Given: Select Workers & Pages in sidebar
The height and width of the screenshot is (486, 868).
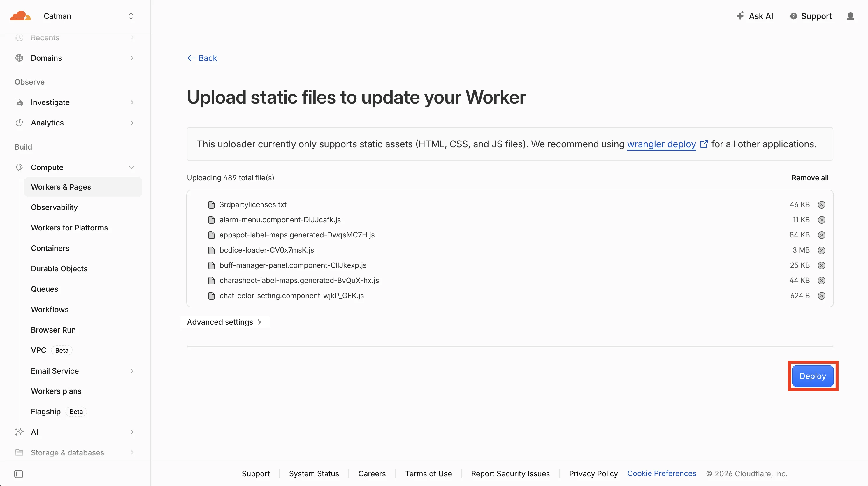Looking at the screenshot, I should (83, 187).
